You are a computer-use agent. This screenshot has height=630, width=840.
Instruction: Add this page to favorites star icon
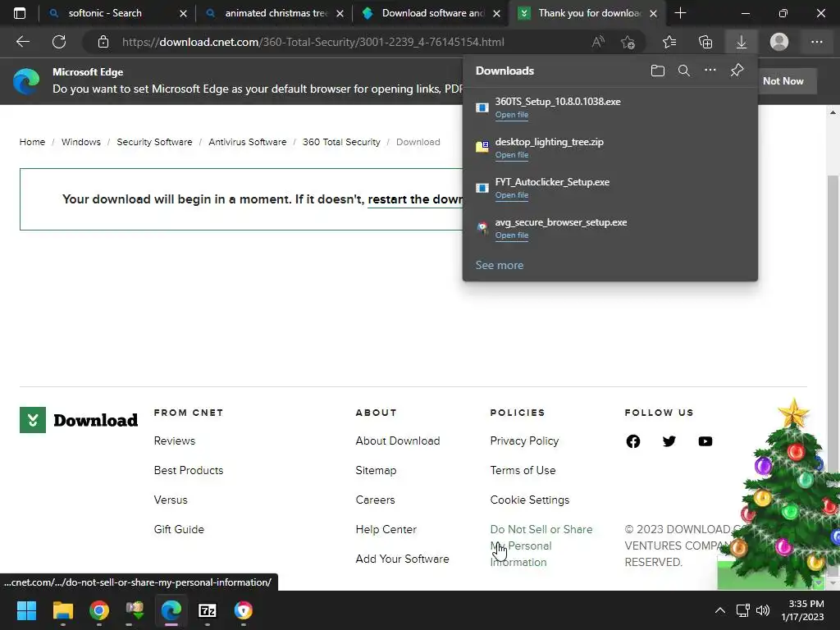click(628, 42)
